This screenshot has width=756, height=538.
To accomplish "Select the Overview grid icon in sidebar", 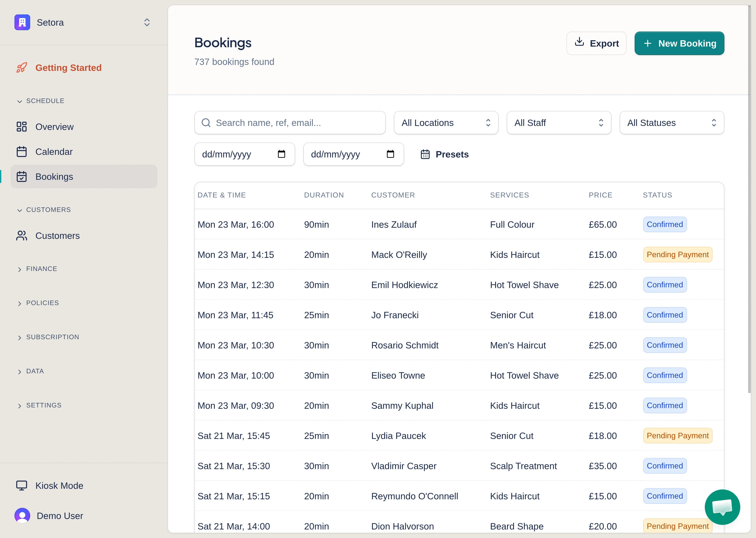I will pos(22,127).
